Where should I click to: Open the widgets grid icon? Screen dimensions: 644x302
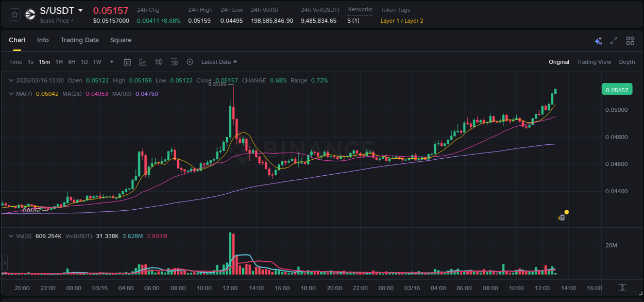(x=629, y=40)
